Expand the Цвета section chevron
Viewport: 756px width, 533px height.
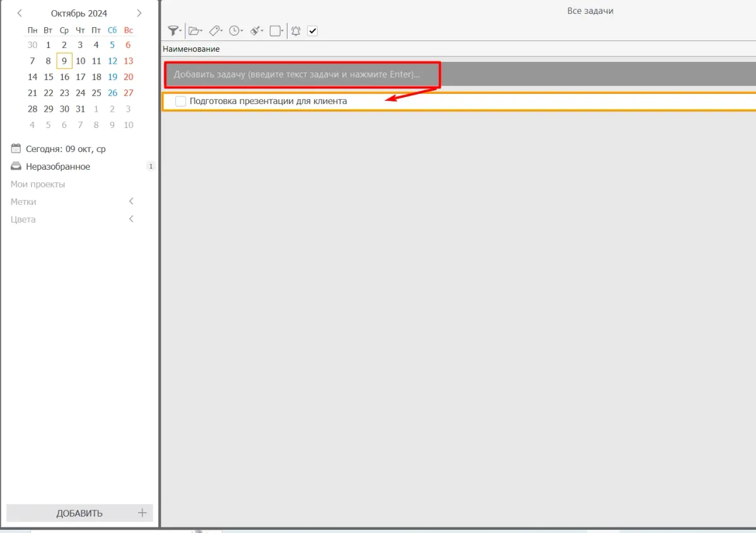131,220
